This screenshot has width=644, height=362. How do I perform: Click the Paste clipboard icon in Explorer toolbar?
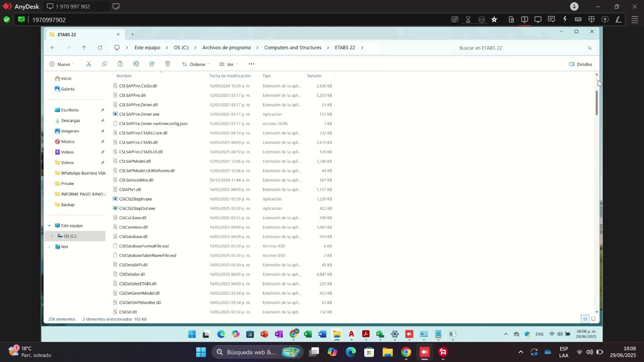[120, 64]
